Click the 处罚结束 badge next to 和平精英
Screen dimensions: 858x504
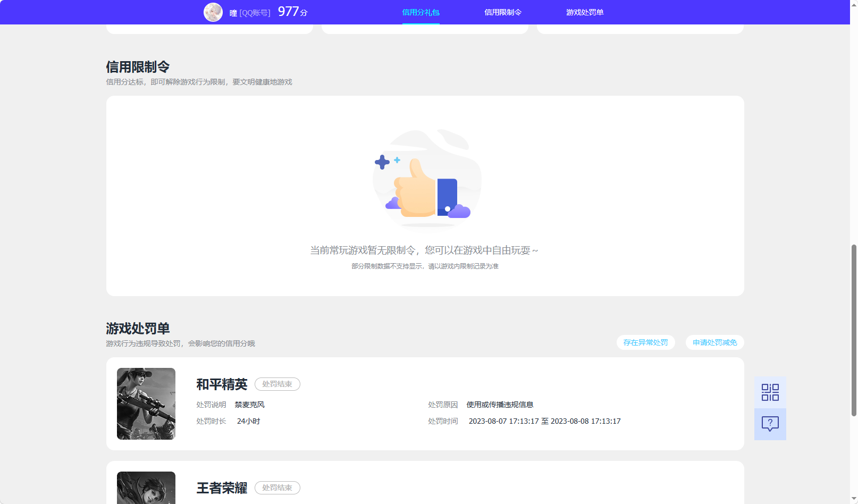(277, 384)
